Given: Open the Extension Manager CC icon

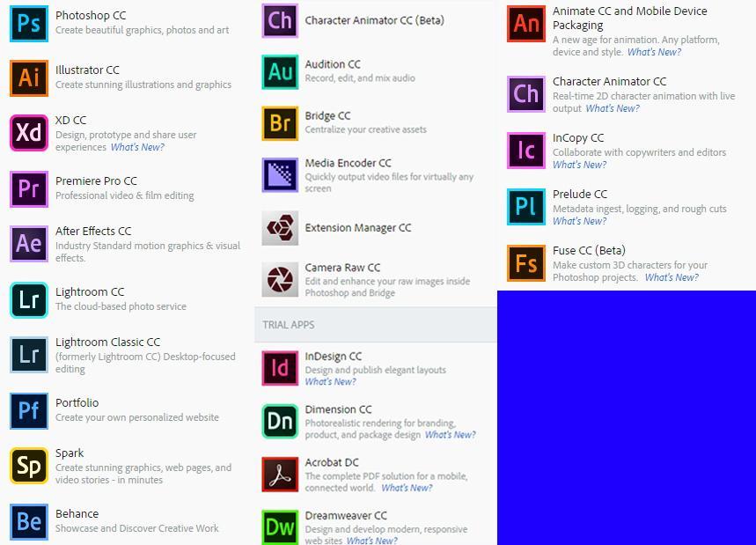Looking at the screenshot, I should [280, 228].
